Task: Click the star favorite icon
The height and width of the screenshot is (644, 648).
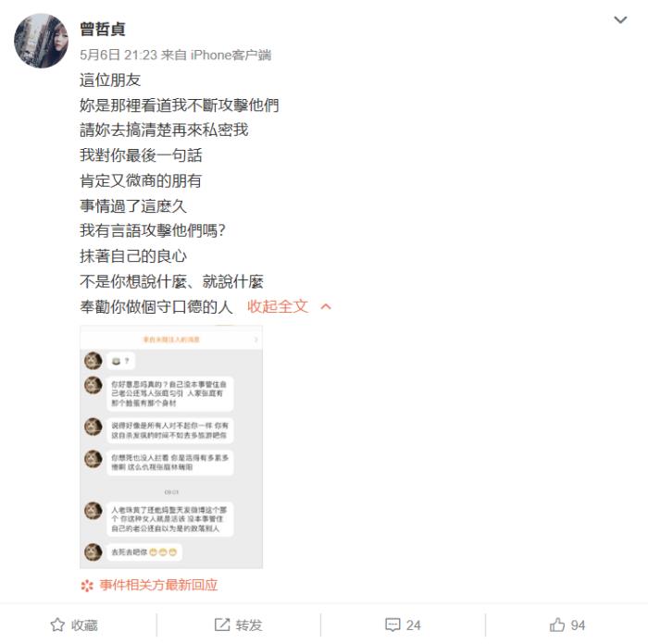Action: coord(57,625)
